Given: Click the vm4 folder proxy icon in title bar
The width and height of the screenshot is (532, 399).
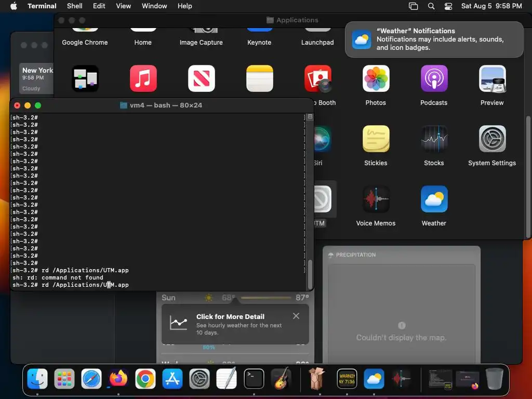Looking at the screenshot, I should click(x=124, y=105).
